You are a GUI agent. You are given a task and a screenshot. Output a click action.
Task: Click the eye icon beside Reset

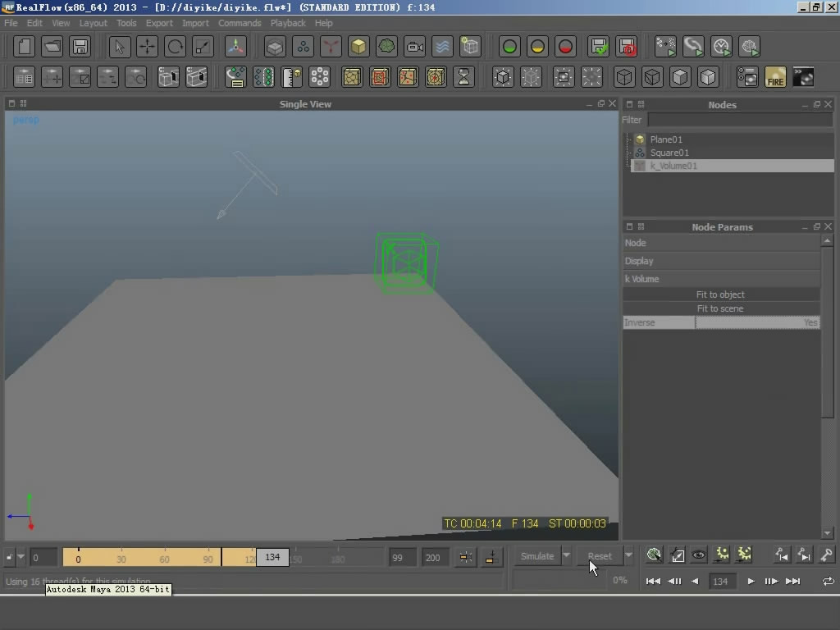pyautogui.click(x=699, y=555)
